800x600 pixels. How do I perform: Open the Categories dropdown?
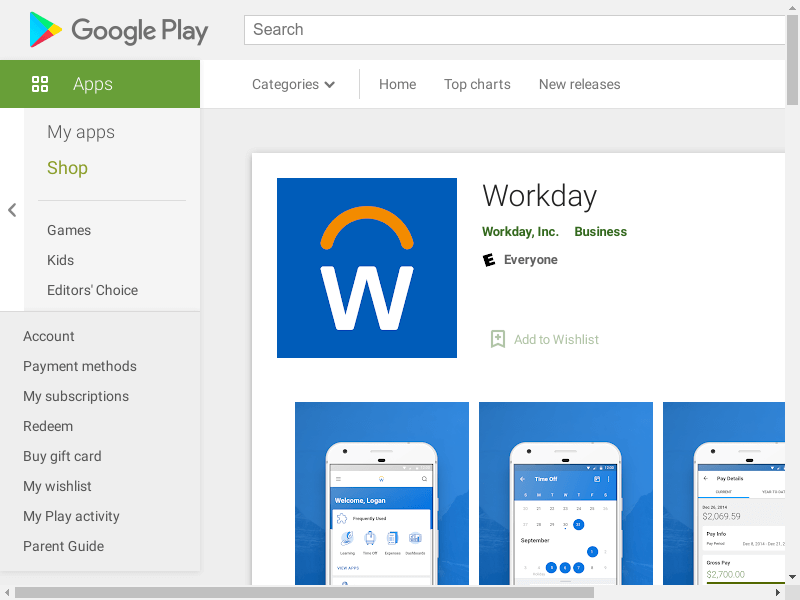point(293,84)
